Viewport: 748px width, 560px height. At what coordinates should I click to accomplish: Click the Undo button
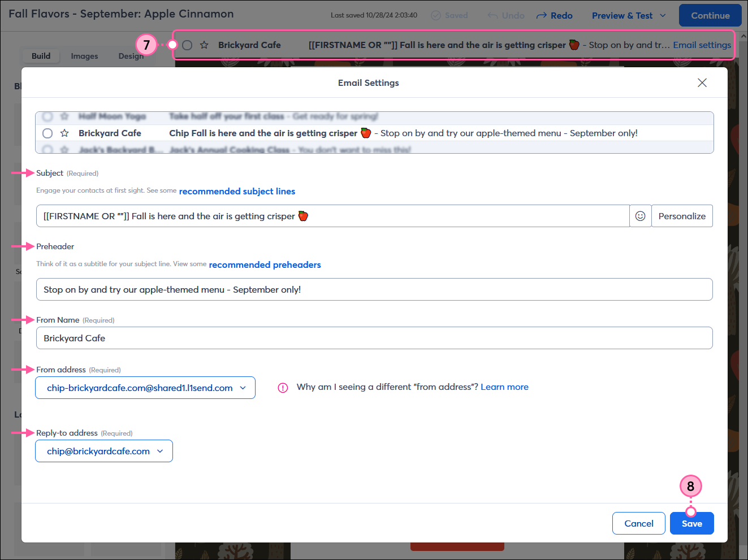(x=506, y=15)
